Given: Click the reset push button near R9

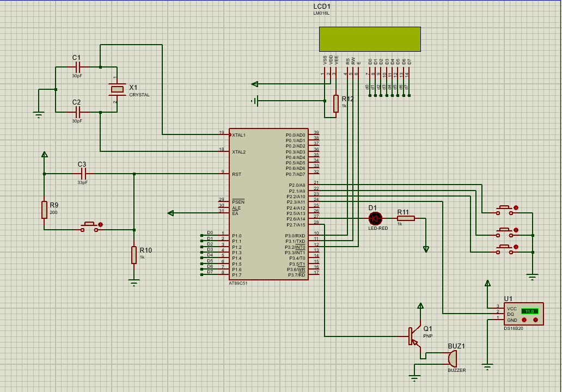Looking at the screenshot, I should [90, 227].
